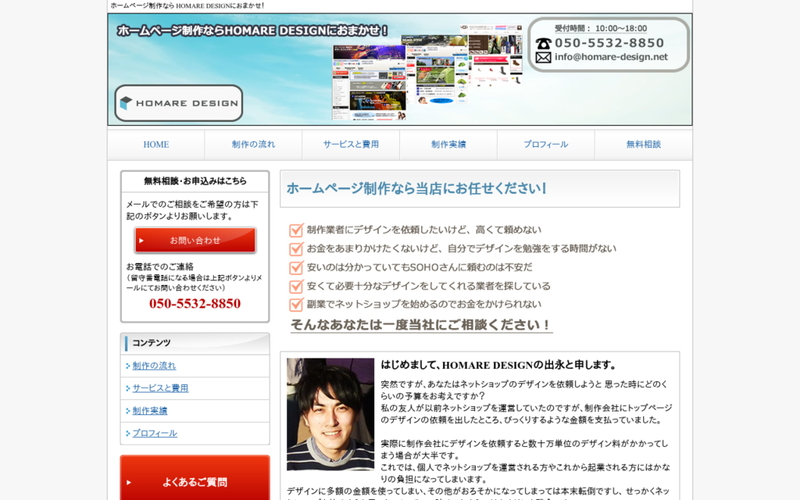This screenshot has width=800, height=500.
Task: Click the checkmark beside 副業でネットショップ
Action: tap(296, 305)
